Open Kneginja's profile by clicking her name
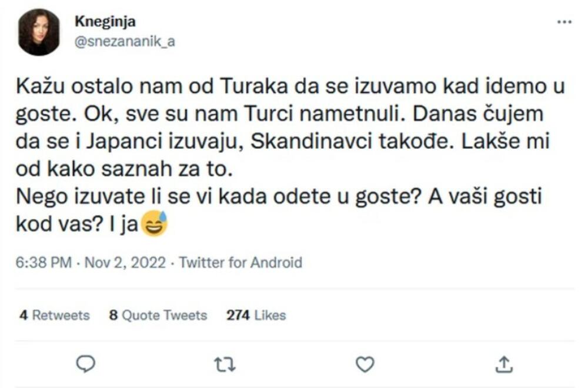The image size is (588, 388). click(106, 22)
